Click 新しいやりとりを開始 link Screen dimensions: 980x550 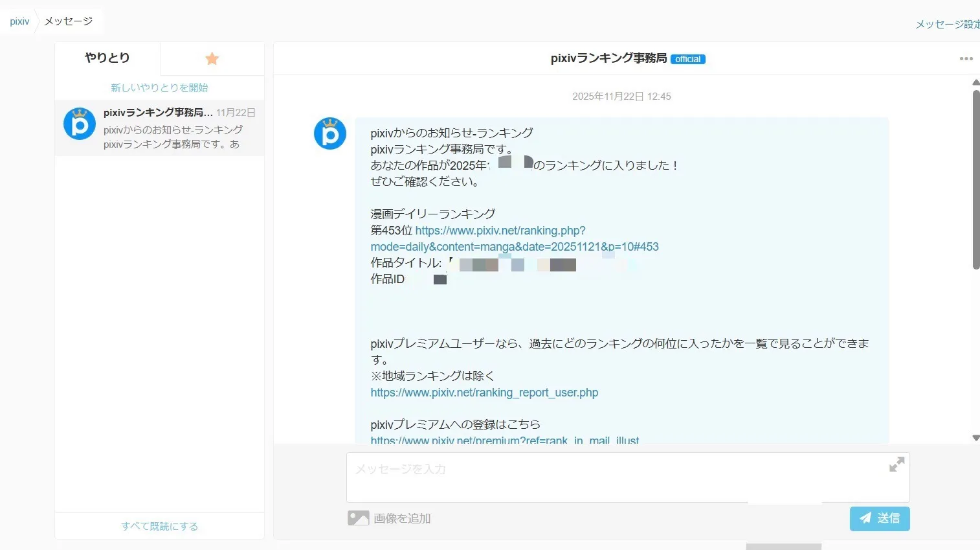tap(159, 87)
